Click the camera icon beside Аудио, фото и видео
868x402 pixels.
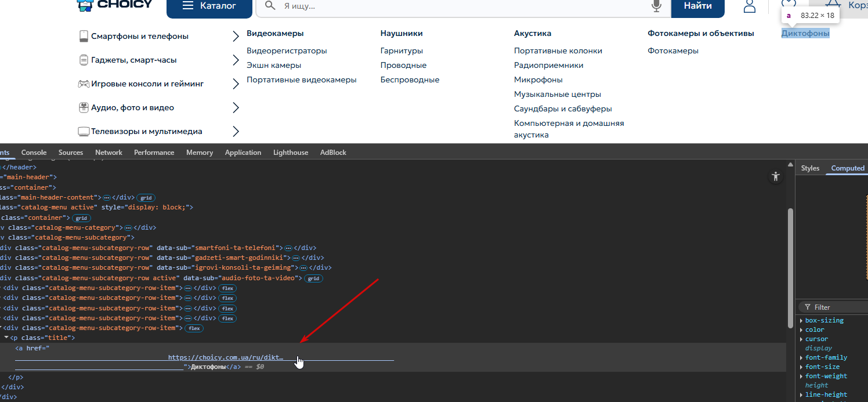[84, 107]
